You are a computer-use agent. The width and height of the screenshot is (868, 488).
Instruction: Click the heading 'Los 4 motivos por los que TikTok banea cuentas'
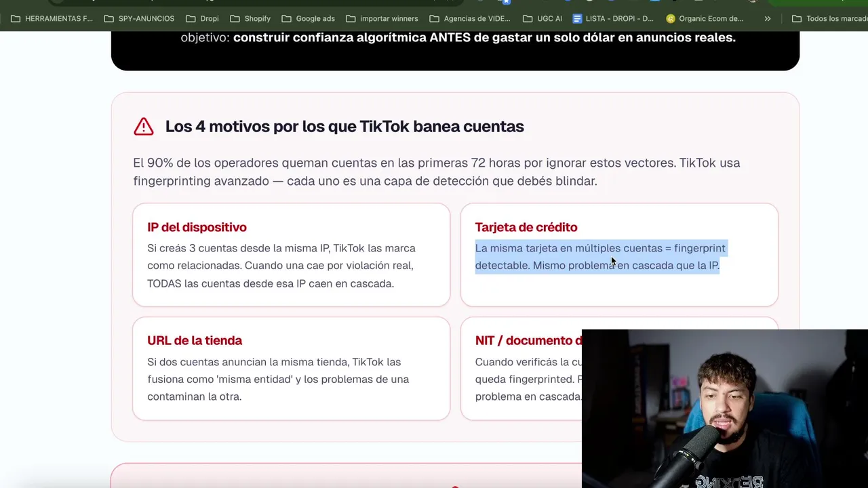pos(344,127)
